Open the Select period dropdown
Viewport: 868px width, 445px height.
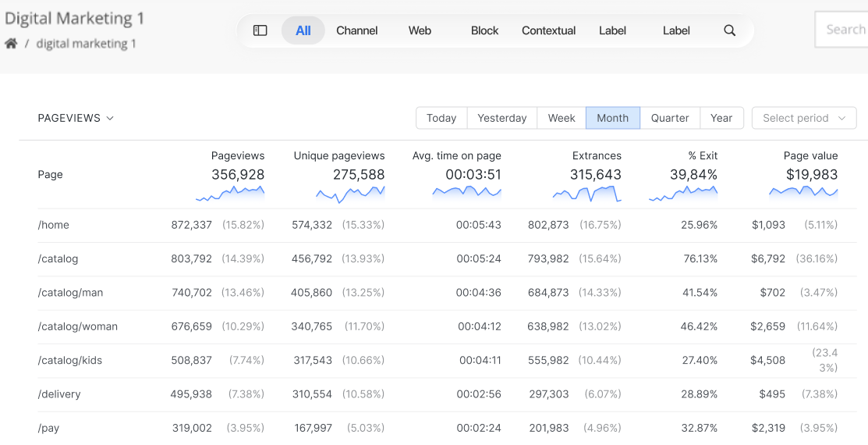[803, 118]
